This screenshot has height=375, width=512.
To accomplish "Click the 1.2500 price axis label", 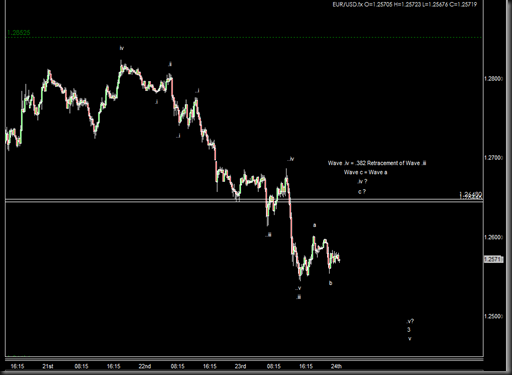I will (493, 316).
